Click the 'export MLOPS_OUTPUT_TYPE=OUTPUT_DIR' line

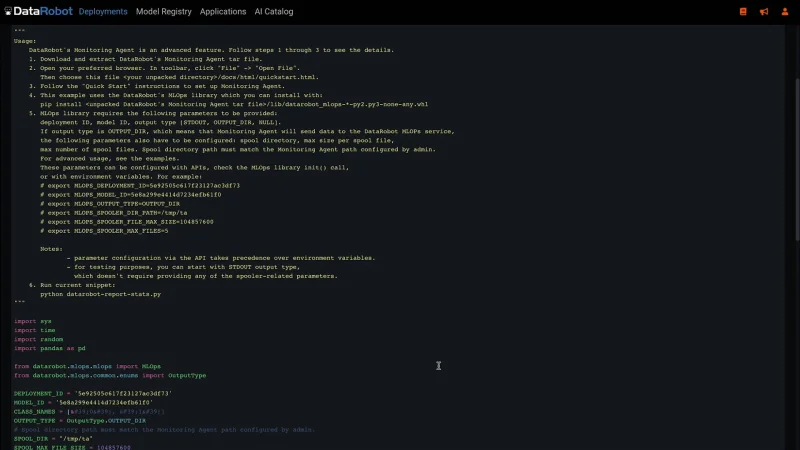tap(110, 204)
